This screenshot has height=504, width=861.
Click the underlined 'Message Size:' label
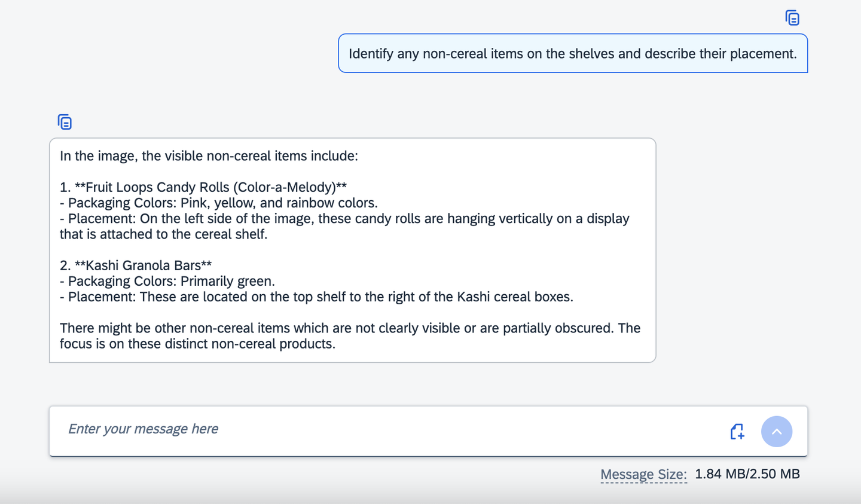tap(643, 474)
